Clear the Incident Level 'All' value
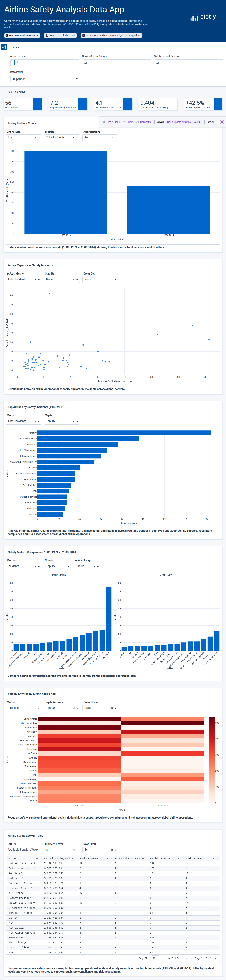The width and height of the screenshot is (226, 980). (74, 850)
